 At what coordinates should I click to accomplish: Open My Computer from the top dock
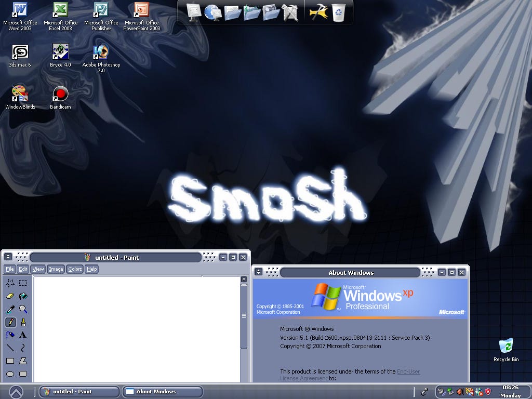pyautogui.click(x=194, y=12)
